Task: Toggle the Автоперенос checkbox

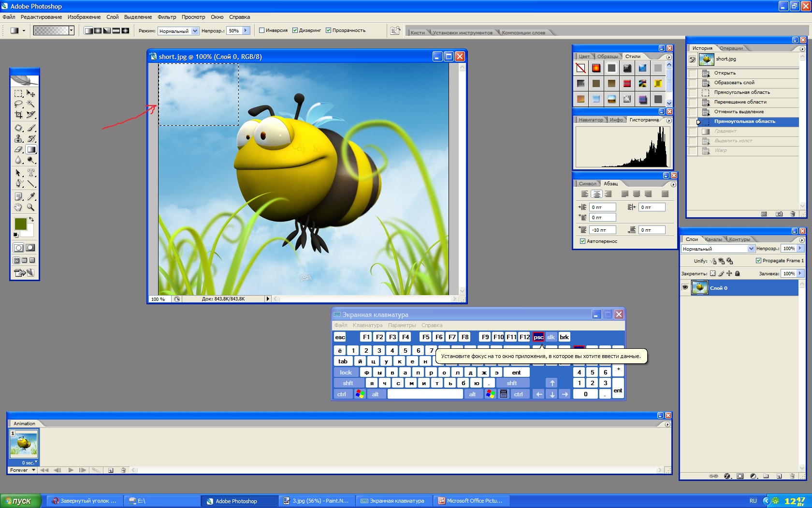Action: point(582,241)
